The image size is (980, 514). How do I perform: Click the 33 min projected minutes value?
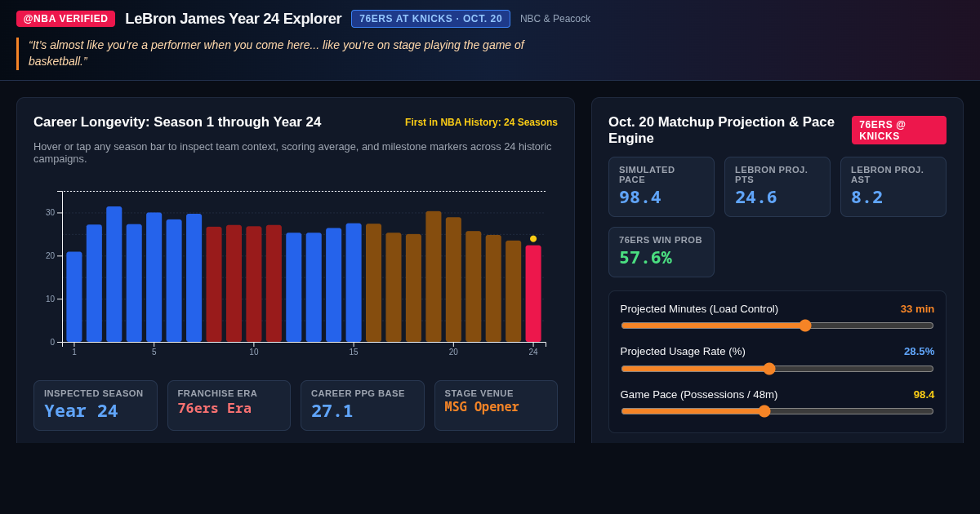click(x=917, y=309)
